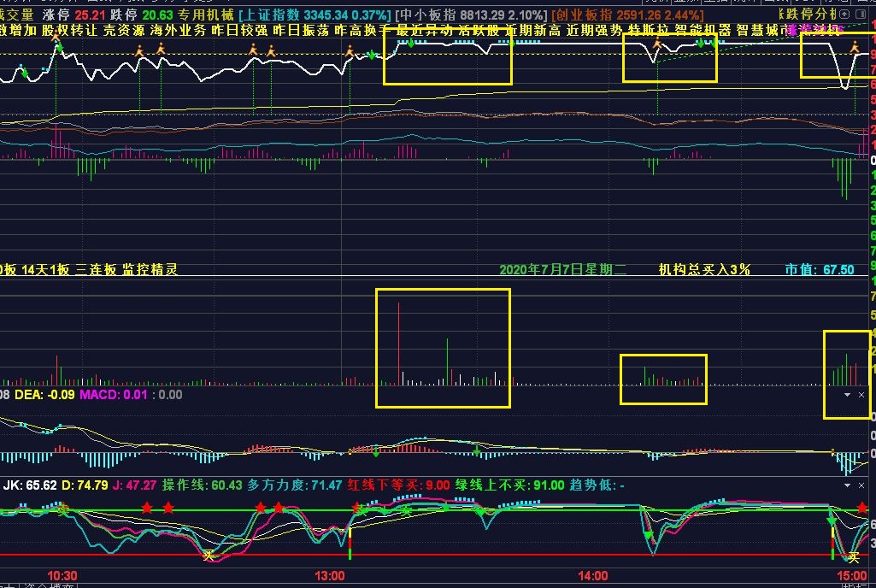Screen dimensions: 876x588
Task: Click the 14:00 time axis label
Action: 593,576
